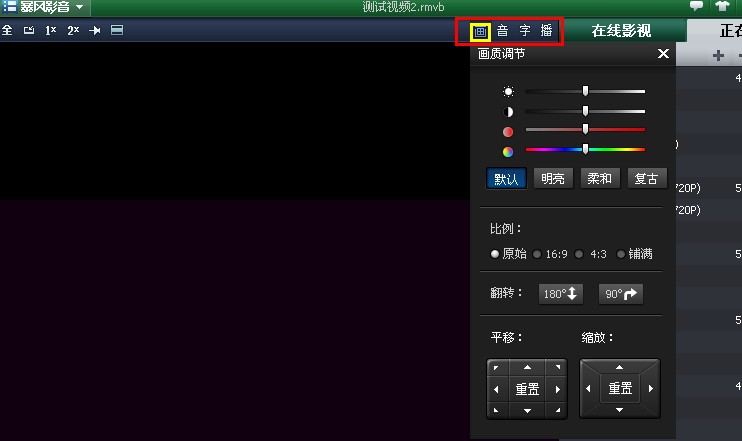Adjust the red saturation slider

(585, 129)
